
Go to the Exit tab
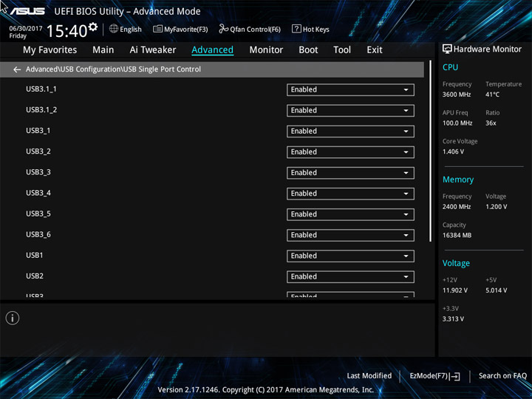coord(375,50)
